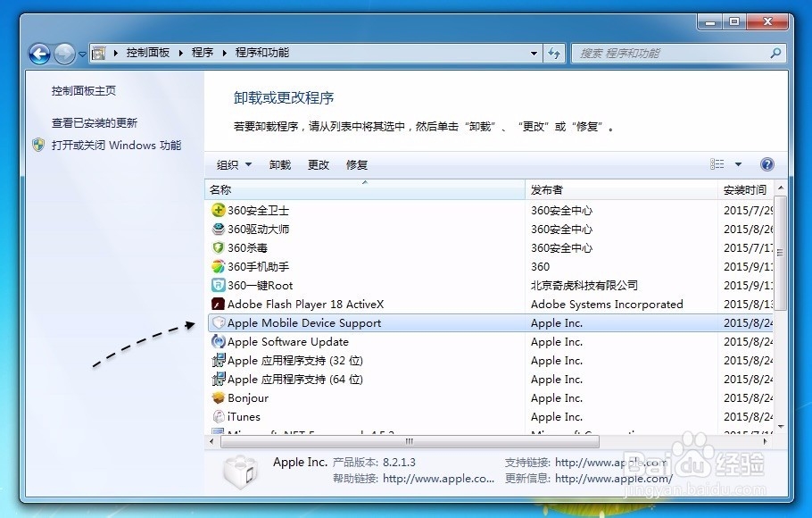The width and height of the screenshot is (812, 518).
Task: Focus the 搜索 程序和功能 search box
Action: 678,53
